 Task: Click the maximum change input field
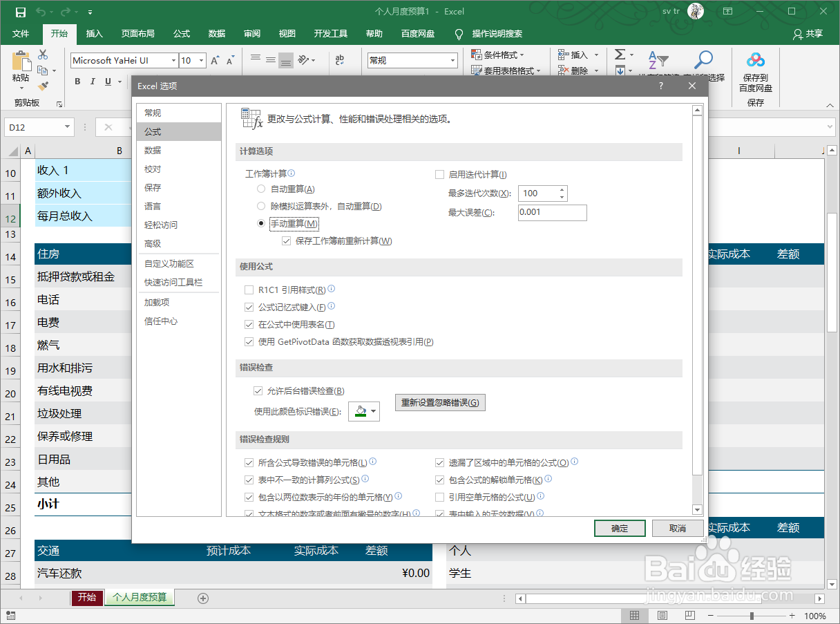click(552, 212)
